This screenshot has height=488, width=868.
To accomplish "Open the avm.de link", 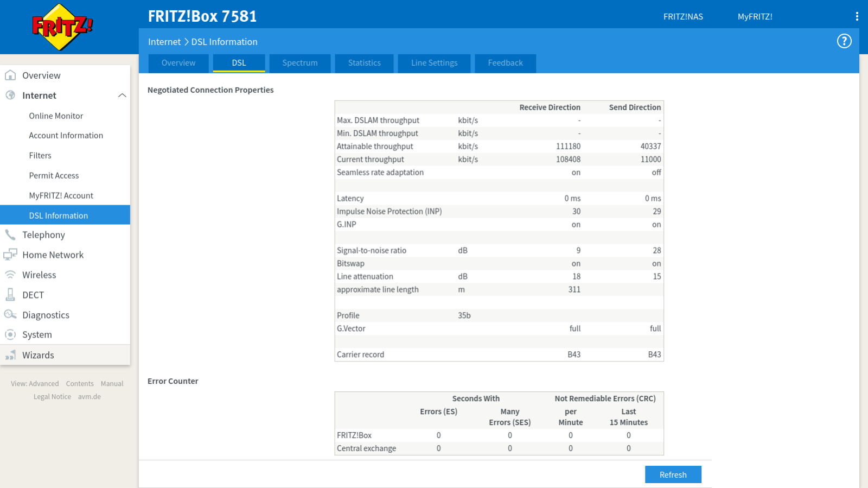I will click(90, 397).
